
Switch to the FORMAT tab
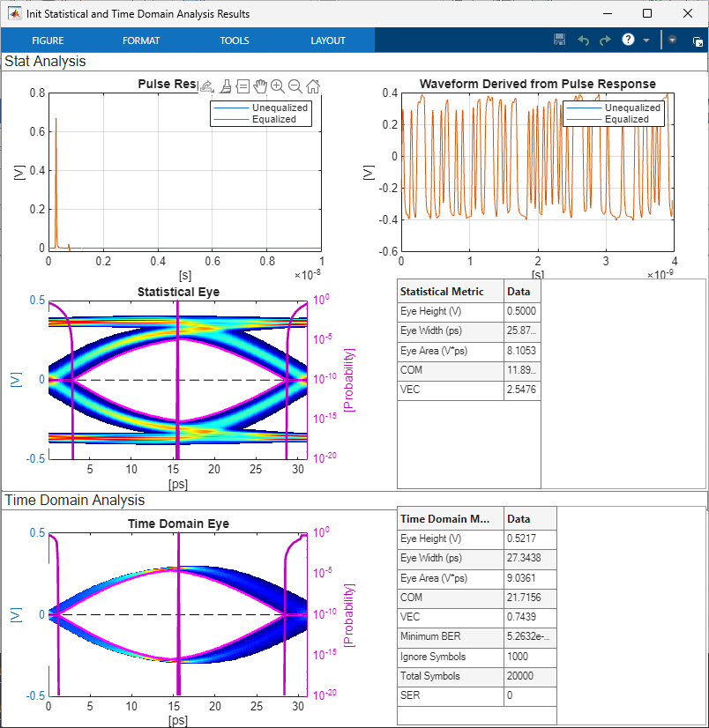pyautogui.click(x=141, y=40)
